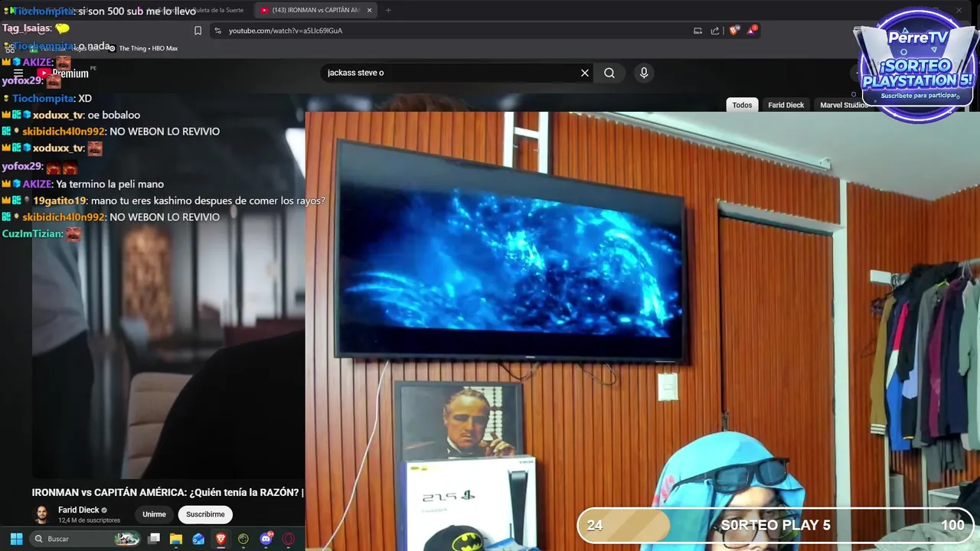Open Opera GX from the taskbar

click(x=289, y=539)
